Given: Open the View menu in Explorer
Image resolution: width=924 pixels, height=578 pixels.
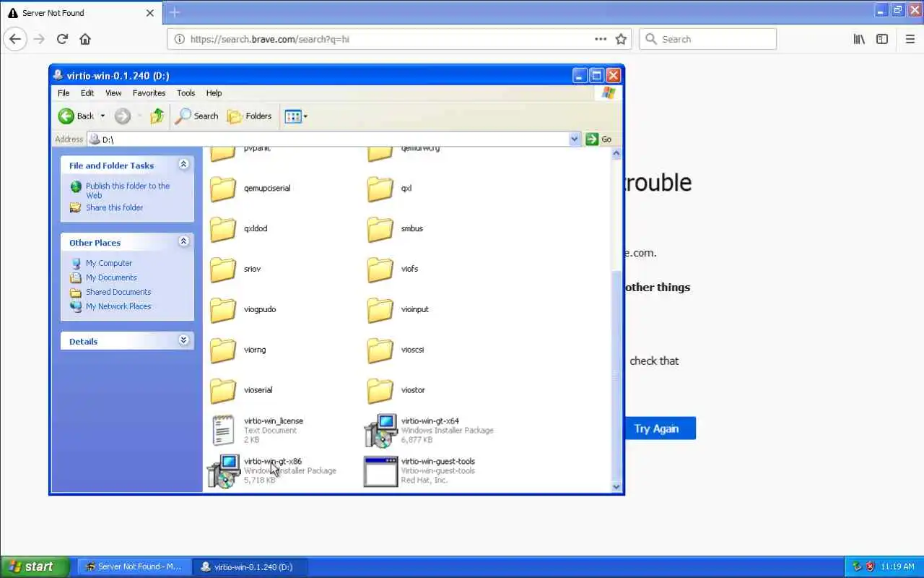Looking at the screenshot, I should 113,93.
